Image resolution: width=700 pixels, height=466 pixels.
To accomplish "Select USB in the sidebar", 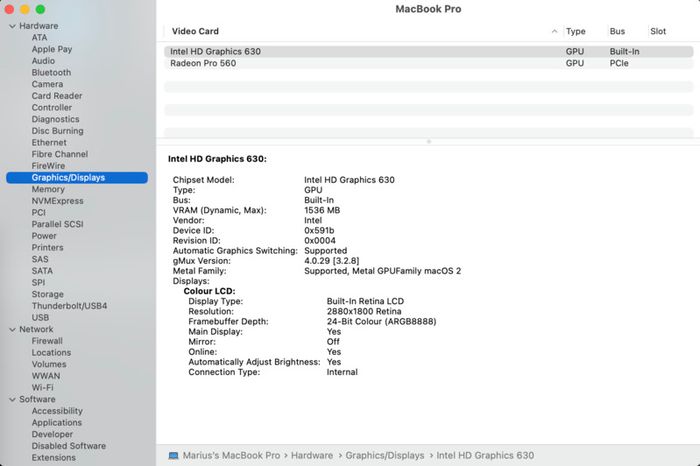I will 41,317.
